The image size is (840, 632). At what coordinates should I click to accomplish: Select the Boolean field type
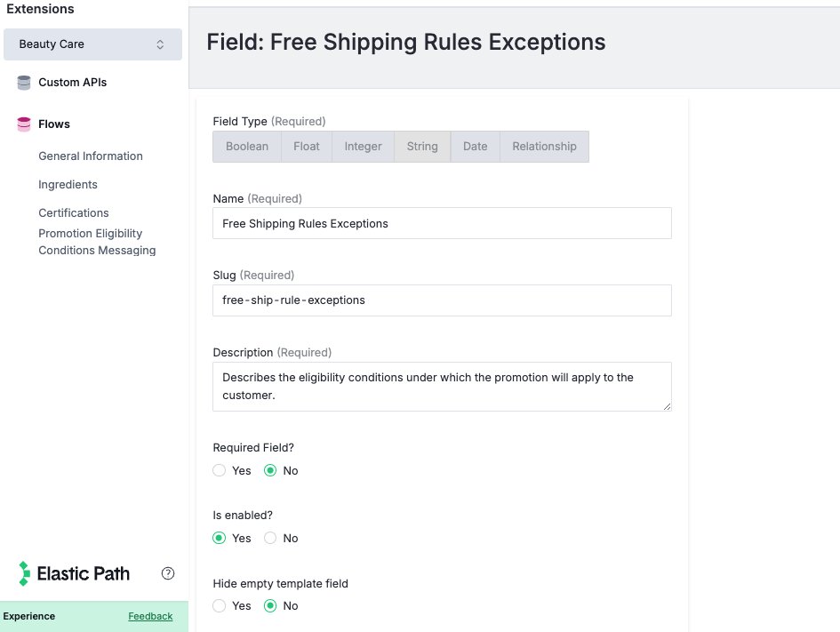point(247,146)
